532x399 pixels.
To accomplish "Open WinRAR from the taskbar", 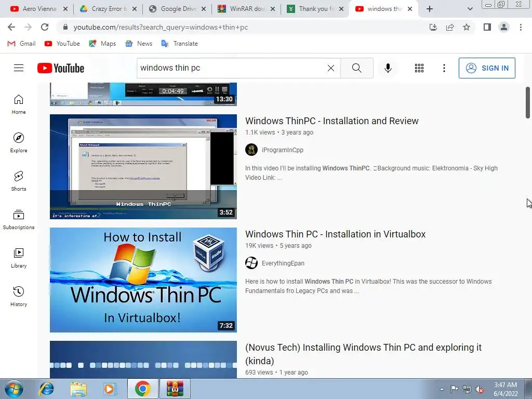I will pyautogui.click(x=175, y=389).
